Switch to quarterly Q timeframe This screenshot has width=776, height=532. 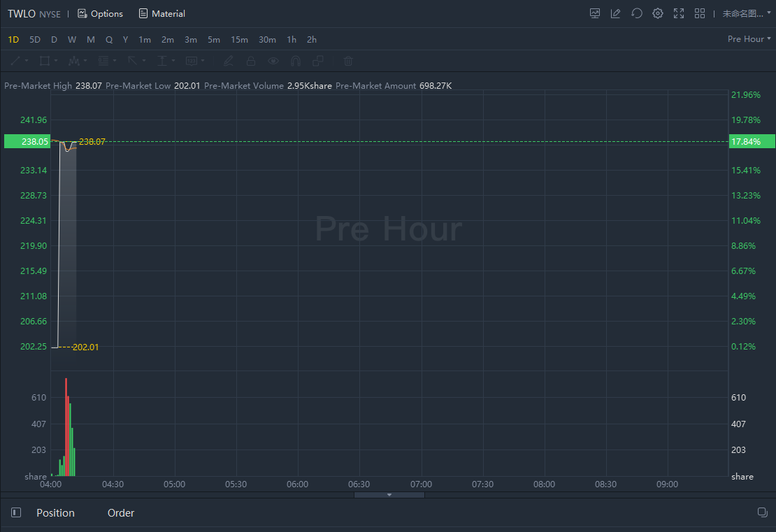click(109, 40)
